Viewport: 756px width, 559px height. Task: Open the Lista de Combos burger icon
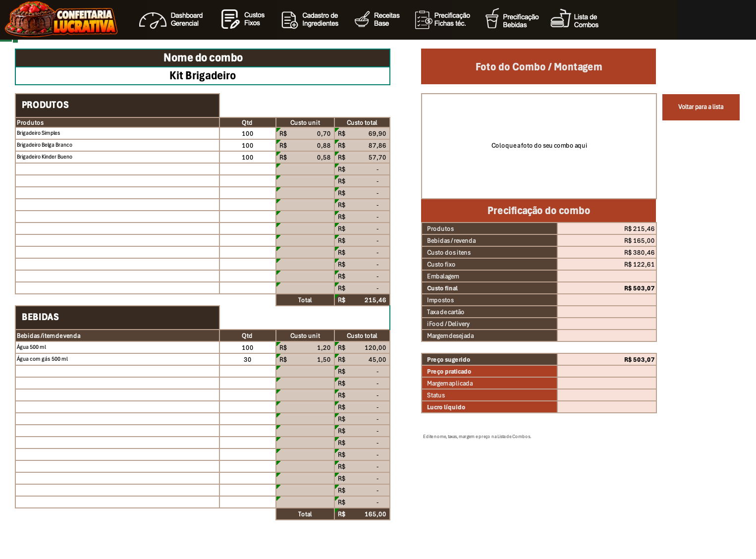click(x=560, y=18)
